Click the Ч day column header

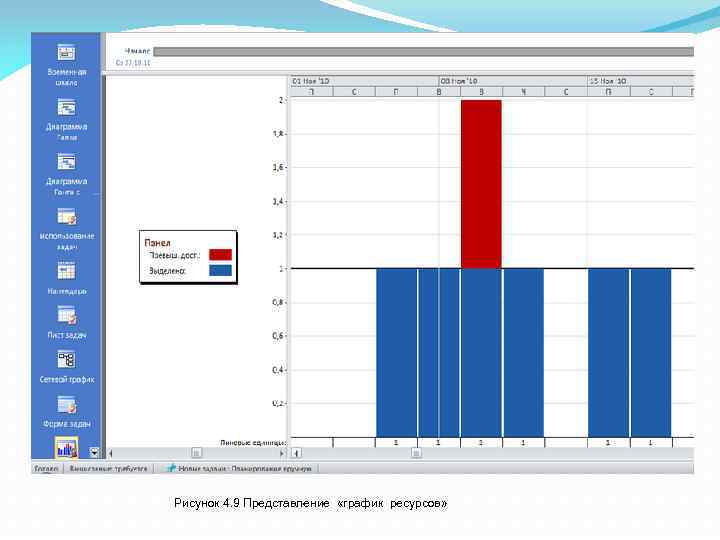(x=523, y=92)
